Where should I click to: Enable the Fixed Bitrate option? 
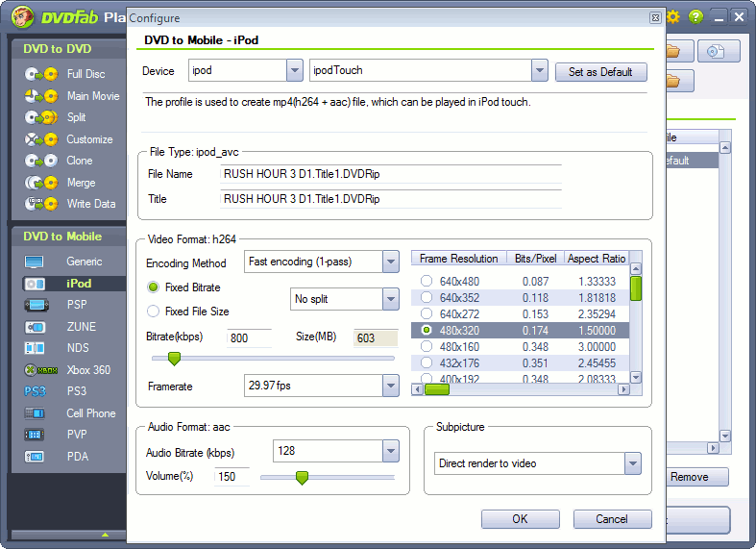click(154, 287)
